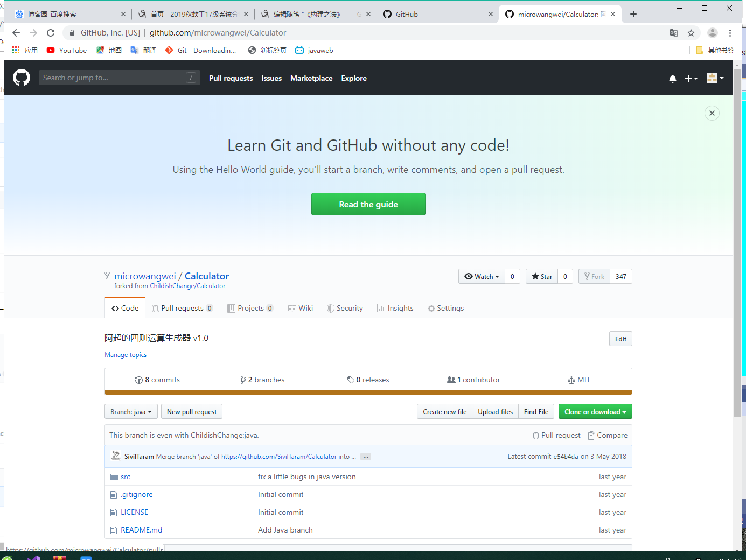Open a new browser tab

pyautogui.click(x=633, y=14)
